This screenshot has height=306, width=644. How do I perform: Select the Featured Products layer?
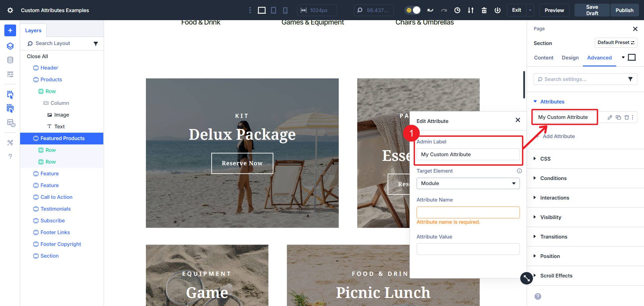(x=62, y=138)
